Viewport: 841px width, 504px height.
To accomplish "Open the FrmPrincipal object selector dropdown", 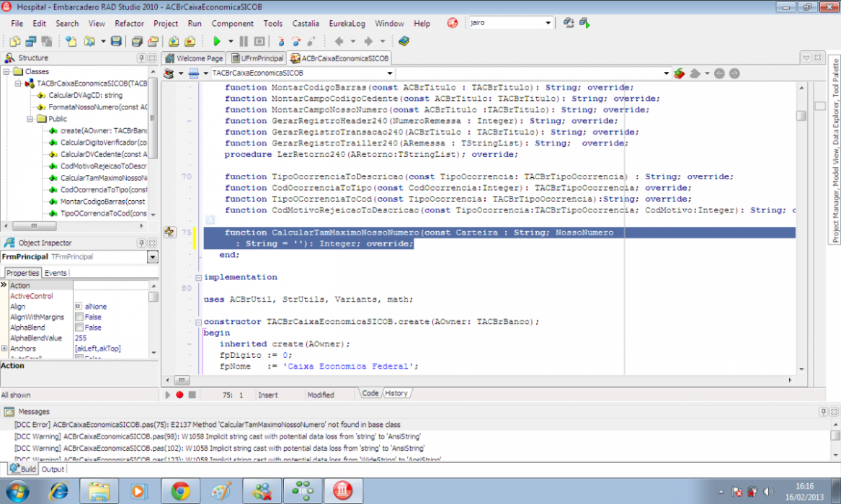I will click(x=153, y=257).
